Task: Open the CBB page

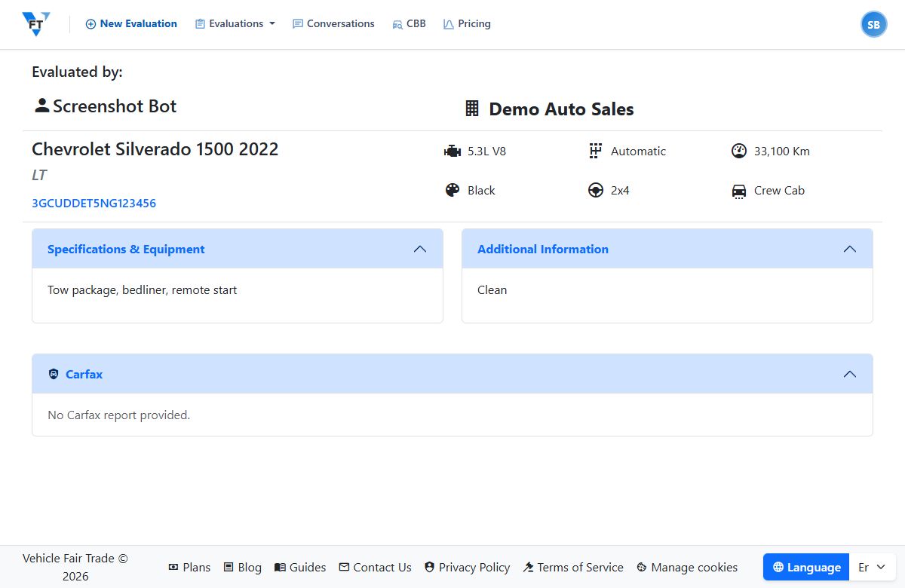Action: pyautogui.click(x=409, y=24)
